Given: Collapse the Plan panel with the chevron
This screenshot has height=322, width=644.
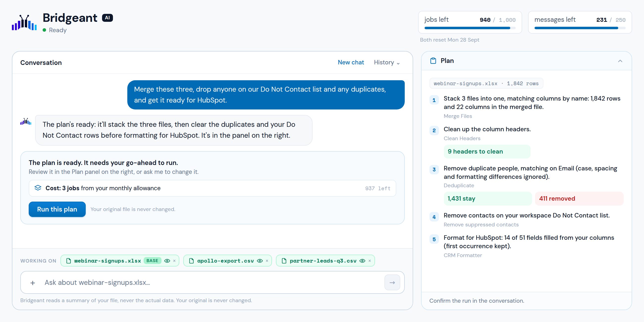Looking at the screenshot, I should coord(620,61).
